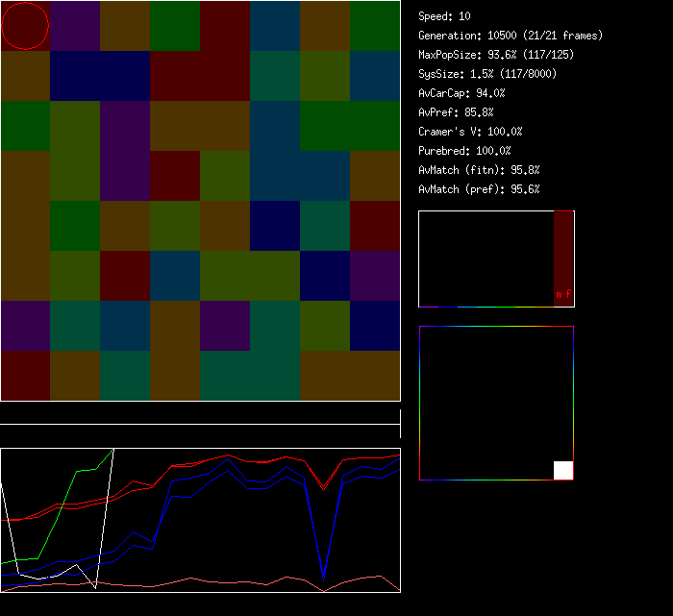Image resolution: width=673 pixels, height=616 pixels.
Task: Click the red circle in the top-left grid cell
Action: 25,26
